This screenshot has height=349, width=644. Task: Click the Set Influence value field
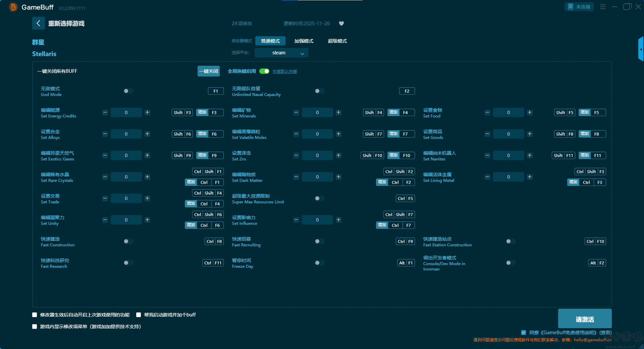(317, 220)
